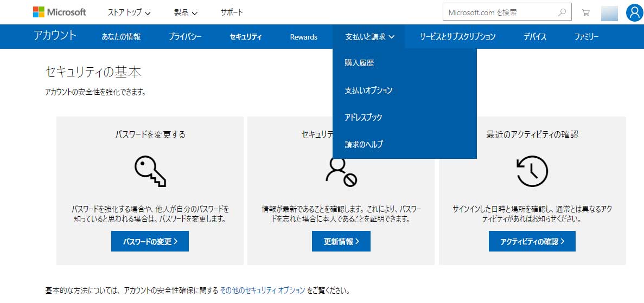Click the Microsoft logo
Viewport: 644px width, 303px height.
59,12
